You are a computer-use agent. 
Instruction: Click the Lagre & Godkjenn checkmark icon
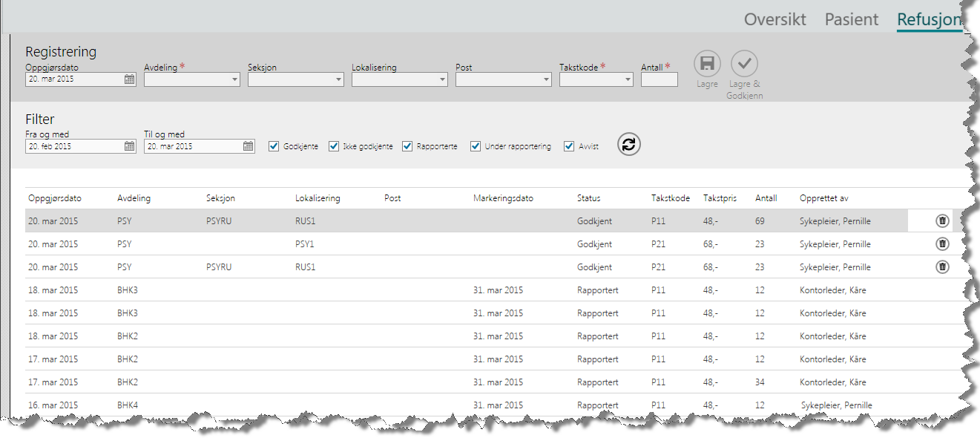744,64
